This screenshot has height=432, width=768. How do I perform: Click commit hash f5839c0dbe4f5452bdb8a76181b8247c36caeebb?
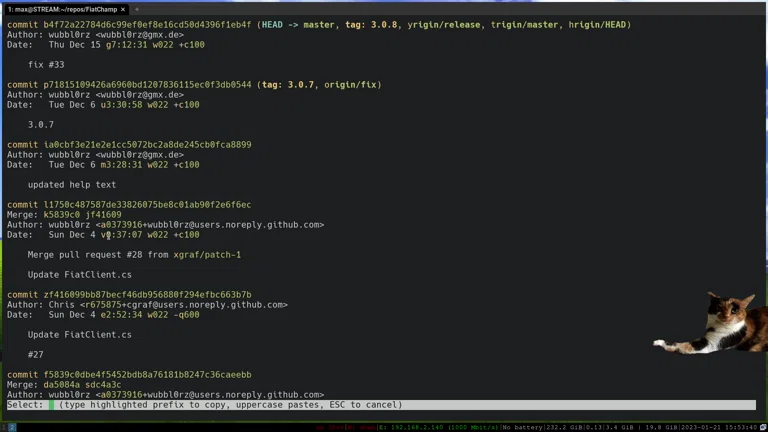click(x=147, y=375)
